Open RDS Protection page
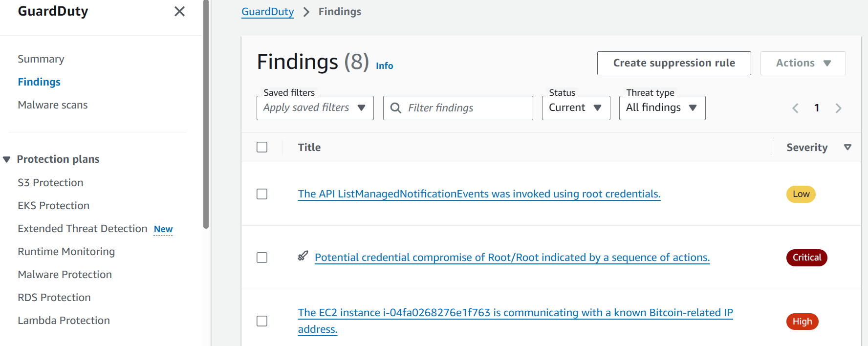868x346 pixels. click(x=54, y=298)
